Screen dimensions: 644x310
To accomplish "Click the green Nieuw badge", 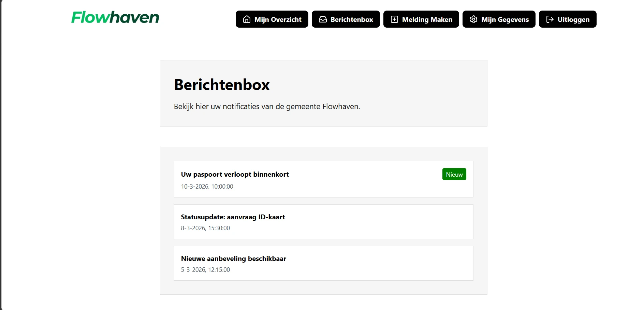I will pyautogui.click(x=454, y=174).
